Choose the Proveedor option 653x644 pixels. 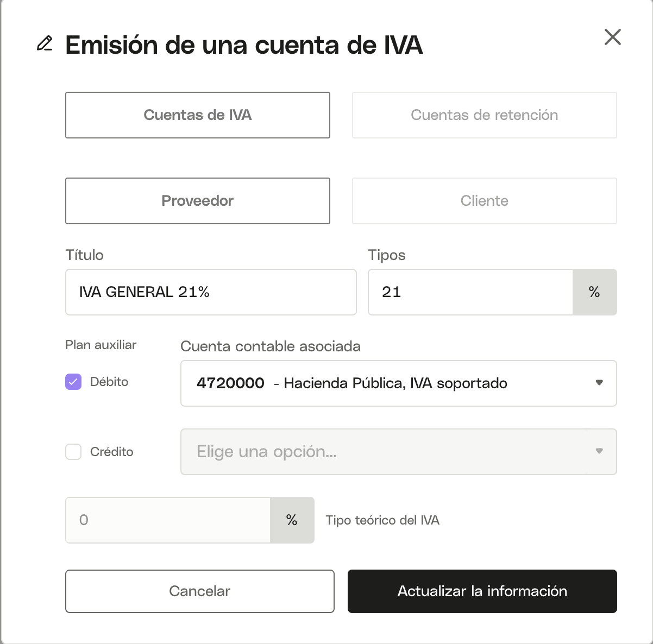(198, 201)
